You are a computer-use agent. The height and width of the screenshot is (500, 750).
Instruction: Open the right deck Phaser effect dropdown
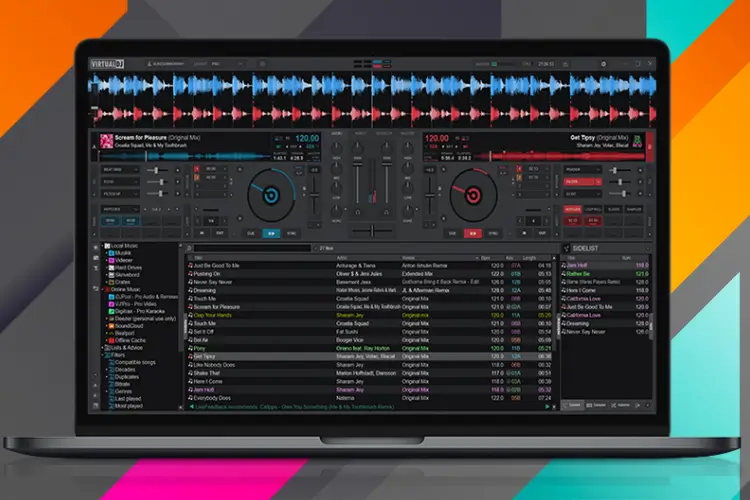[x=582, y=169]
